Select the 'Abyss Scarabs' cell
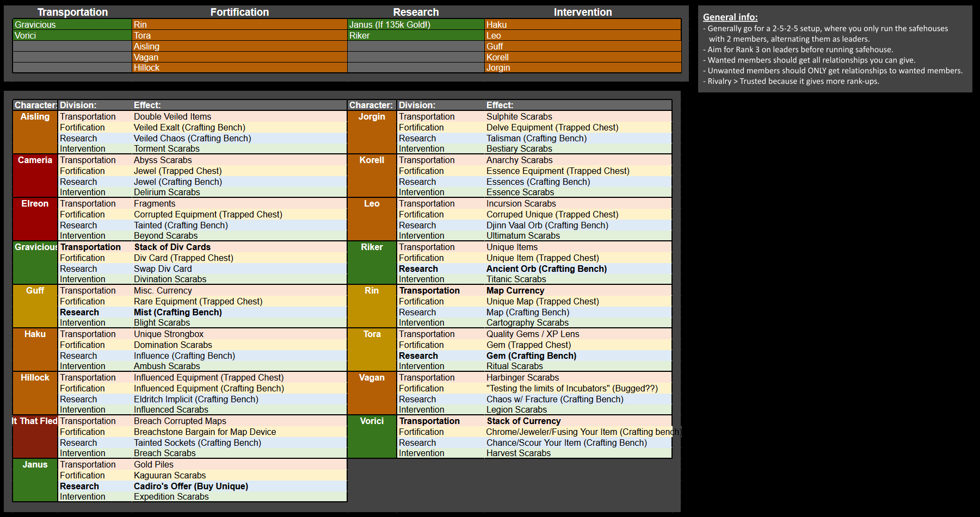 click(x=239, y=160)
